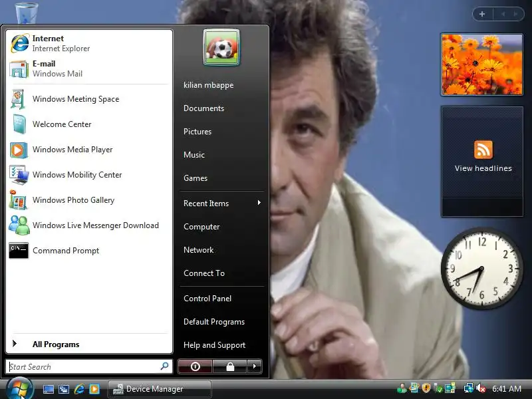Viewport: 532px width, 399px height.
Task: Click the lock button in Start menu
Action: coord(230,366)
